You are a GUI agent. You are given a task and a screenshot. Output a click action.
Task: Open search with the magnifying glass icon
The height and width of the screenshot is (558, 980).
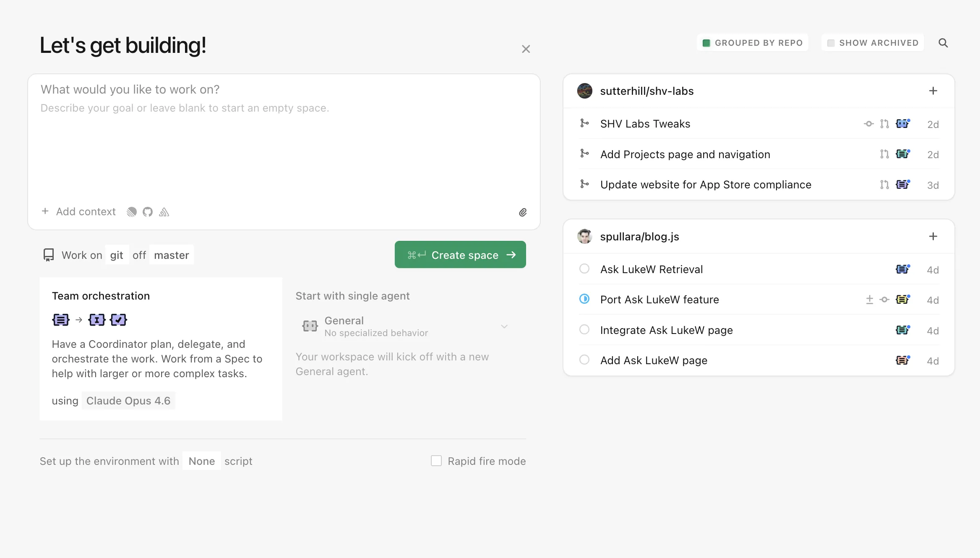tap(943, 42)
